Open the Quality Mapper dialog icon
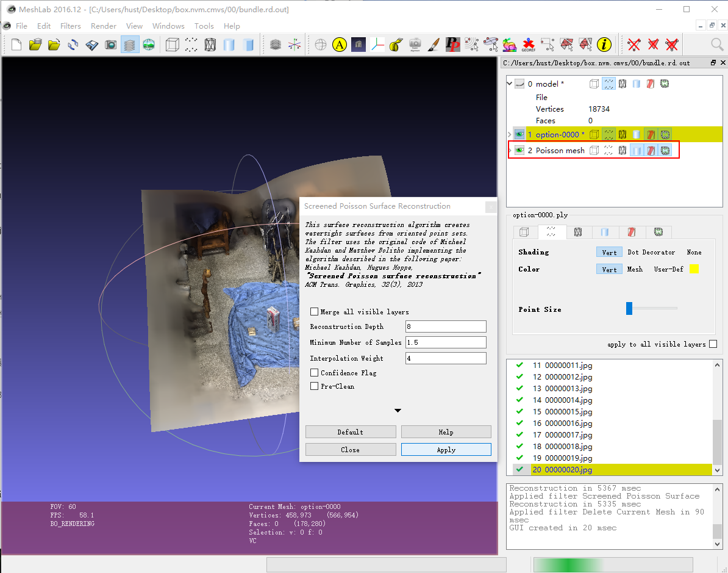Viewport: 728px width, 573px height. click(x=452, y=45)
